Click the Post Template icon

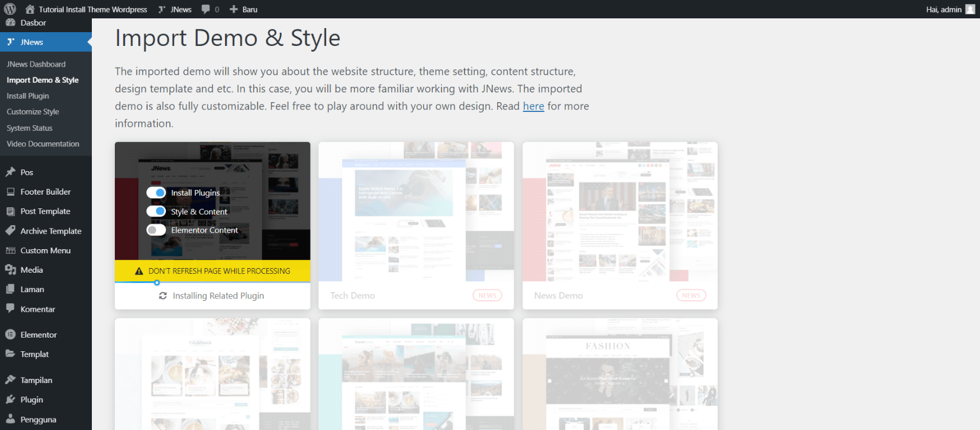click(x=10, y=211)
